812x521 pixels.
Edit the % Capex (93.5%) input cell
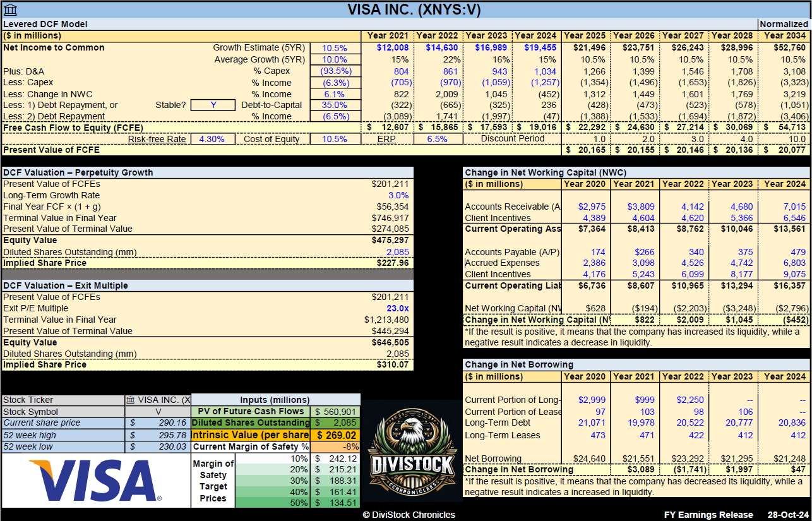pyautogui.click(x=335, y=71)
